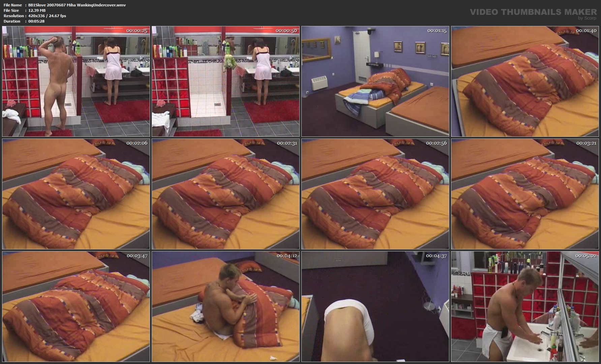
Task: Select the thumbnail stamped 00:02:06
Action: (x=76, y=194)
